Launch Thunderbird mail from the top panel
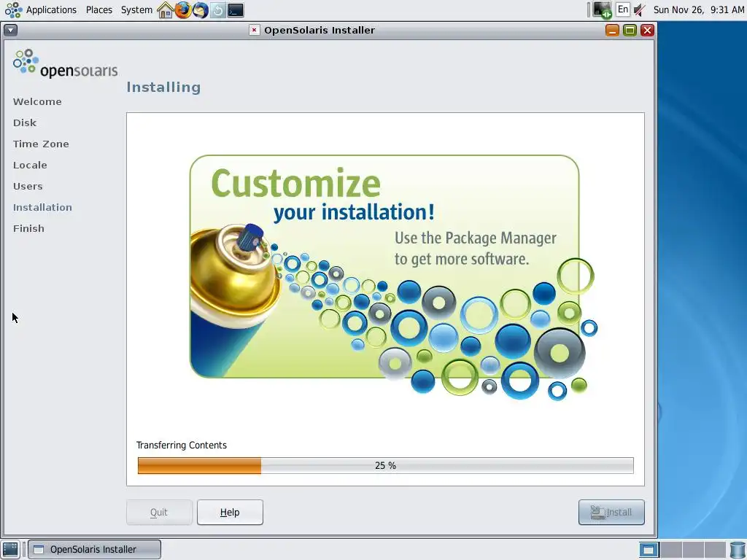Viewport: 747px width, 560px height. [x=201, y=9]
